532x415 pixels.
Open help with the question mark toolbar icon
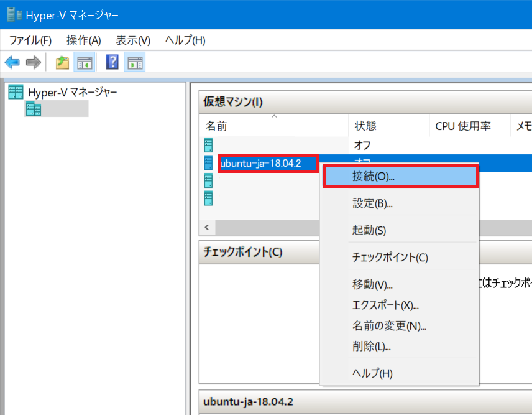[112, 62]
